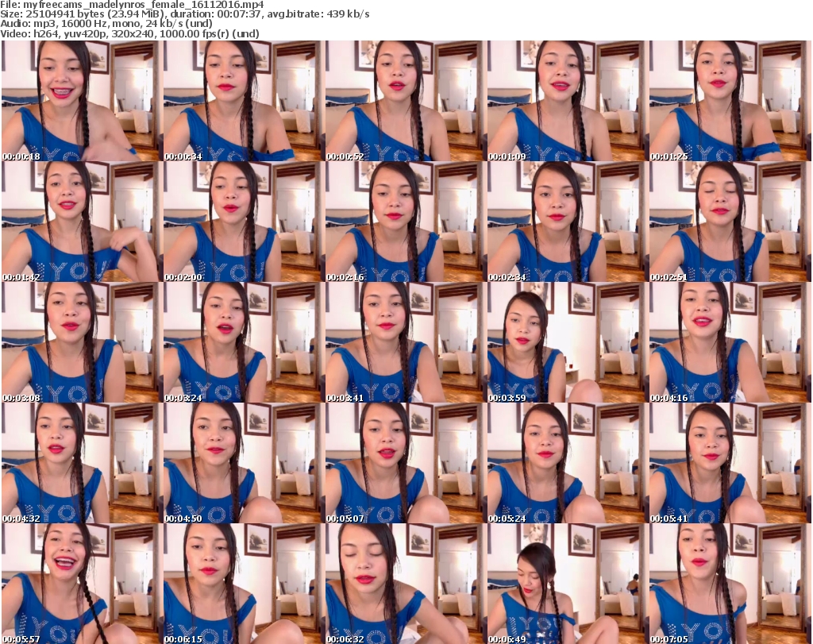This screenshot has height=644, width=813.
Task: Open the frame stamped 00:01:09
Action: point(567,101)
